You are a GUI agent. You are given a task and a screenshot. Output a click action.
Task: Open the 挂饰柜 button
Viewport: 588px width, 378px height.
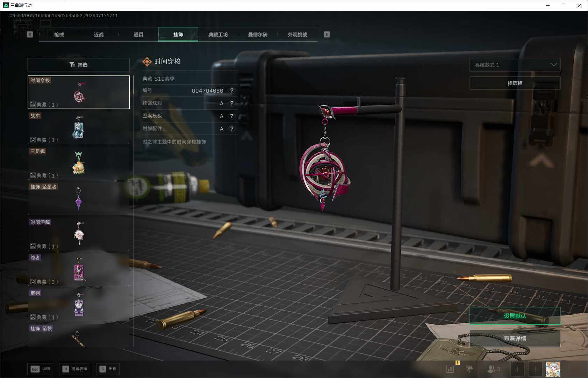[x=515, y=83]
